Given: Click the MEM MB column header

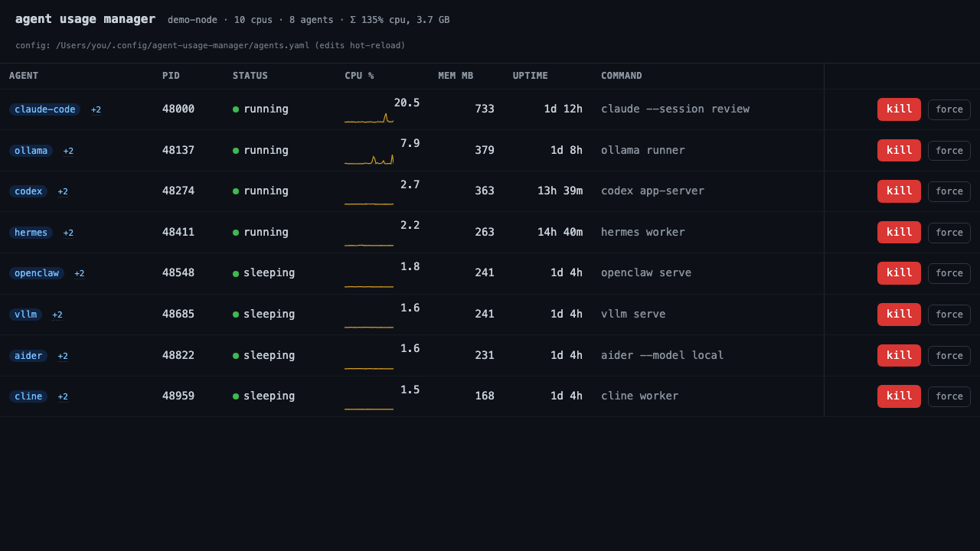Looking at the screenshot, I should pos(456,76).
